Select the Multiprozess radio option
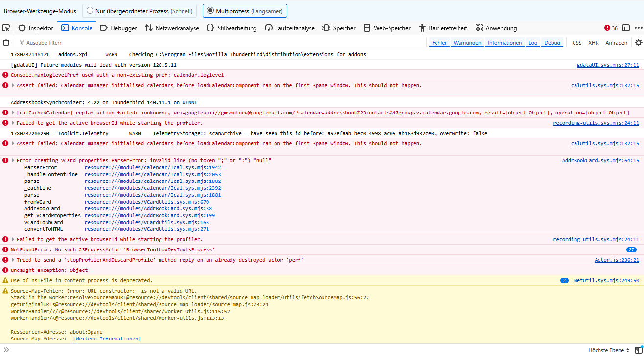This screenshot has width=644, height=362. [245, 11]
